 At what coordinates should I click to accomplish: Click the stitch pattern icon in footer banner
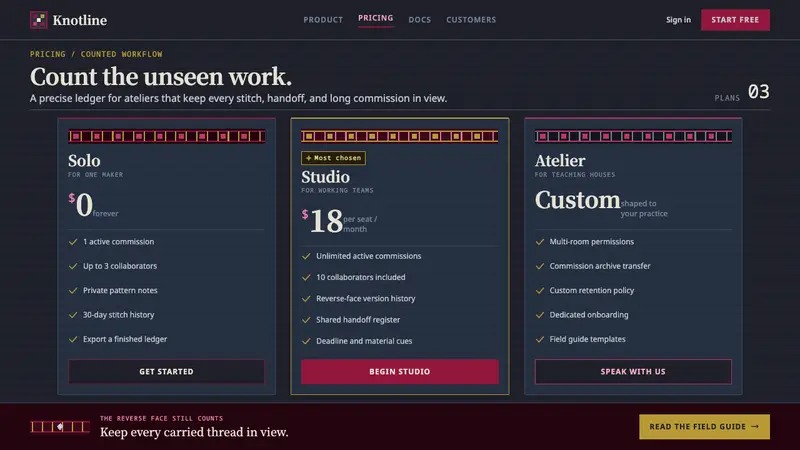coord(60,427)
